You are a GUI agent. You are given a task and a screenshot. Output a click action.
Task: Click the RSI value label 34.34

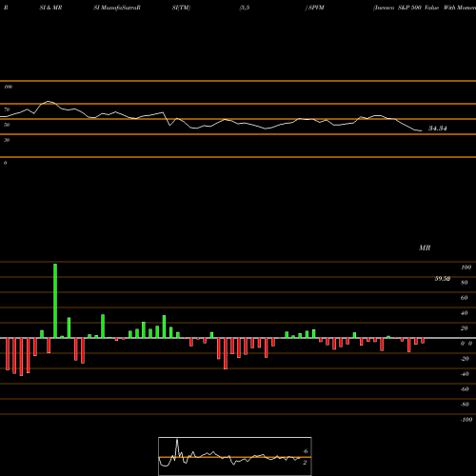(x=438, y=129)
